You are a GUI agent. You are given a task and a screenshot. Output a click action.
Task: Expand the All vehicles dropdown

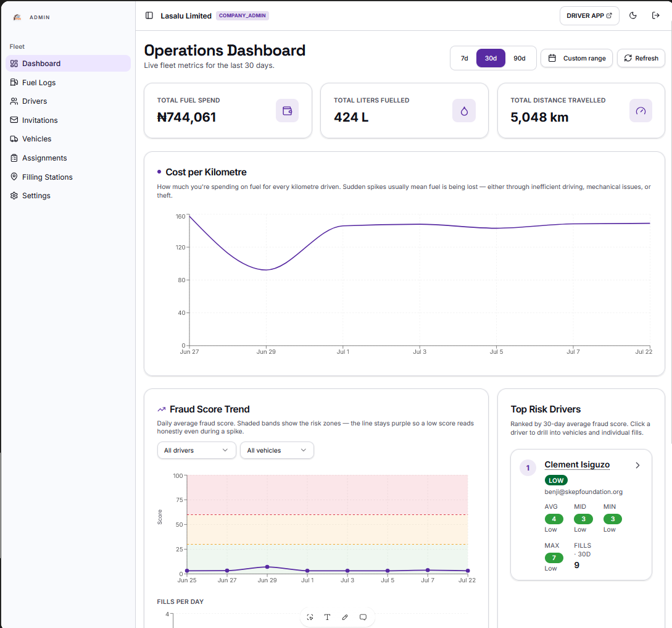click(x=277, y=450)
